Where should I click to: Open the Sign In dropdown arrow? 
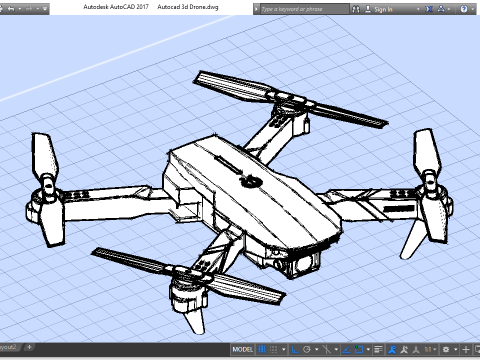click(x=418, y=9)
